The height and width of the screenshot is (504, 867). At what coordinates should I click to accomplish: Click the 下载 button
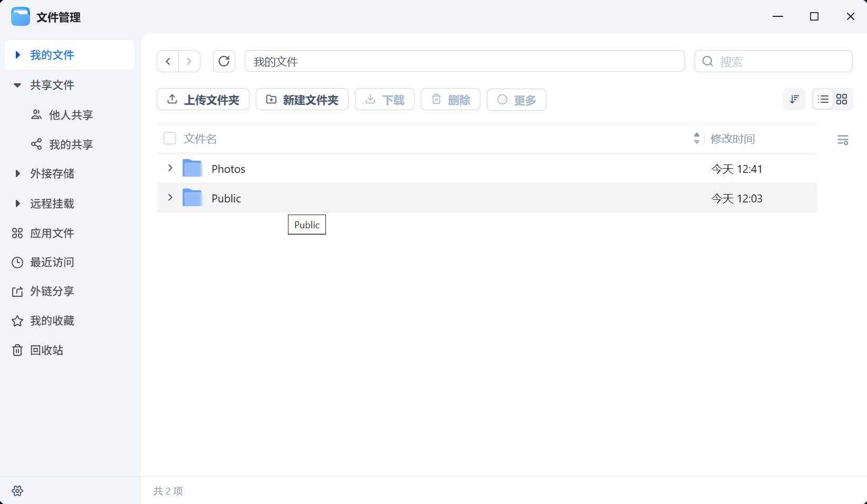384,99
